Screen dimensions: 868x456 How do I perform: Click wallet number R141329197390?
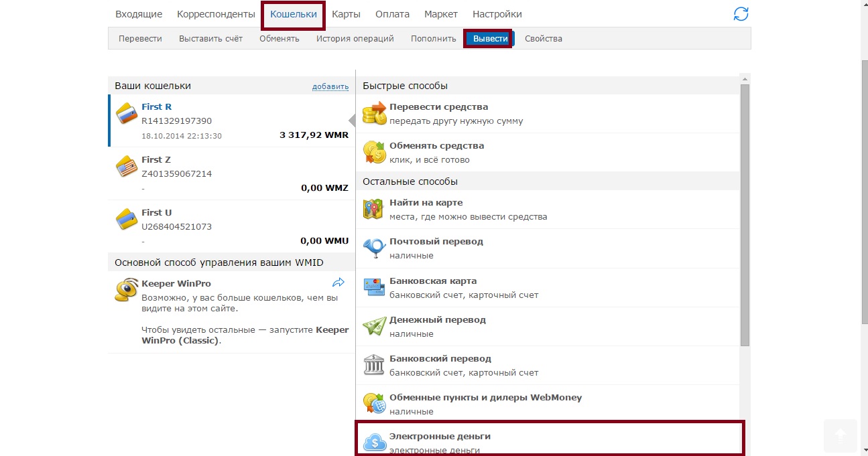point(176,121)
